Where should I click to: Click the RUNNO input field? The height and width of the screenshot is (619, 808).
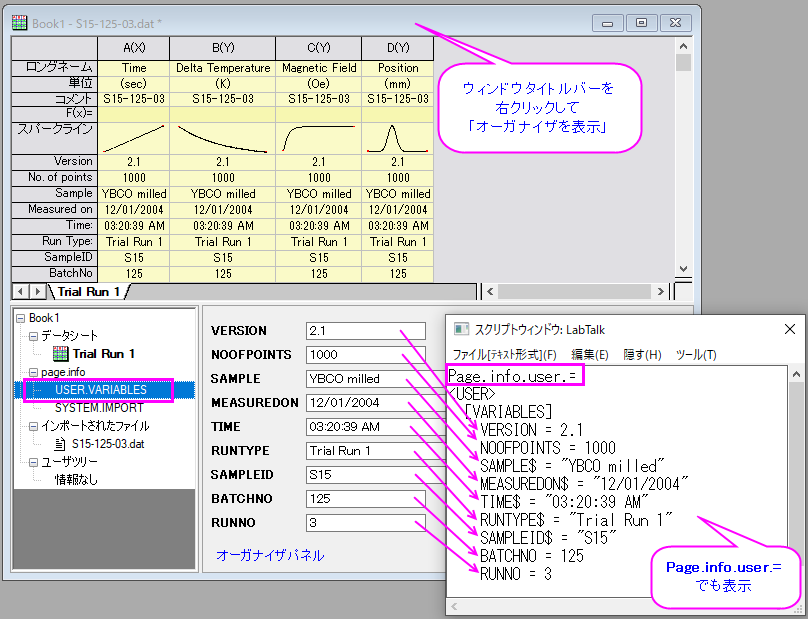[365, 523]
